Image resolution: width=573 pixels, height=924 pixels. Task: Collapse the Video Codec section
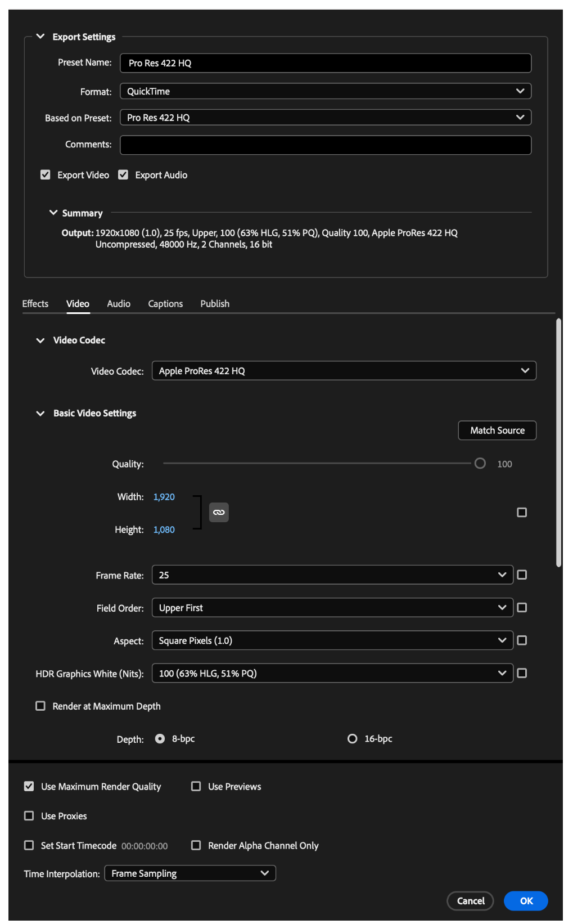(40, 340)
